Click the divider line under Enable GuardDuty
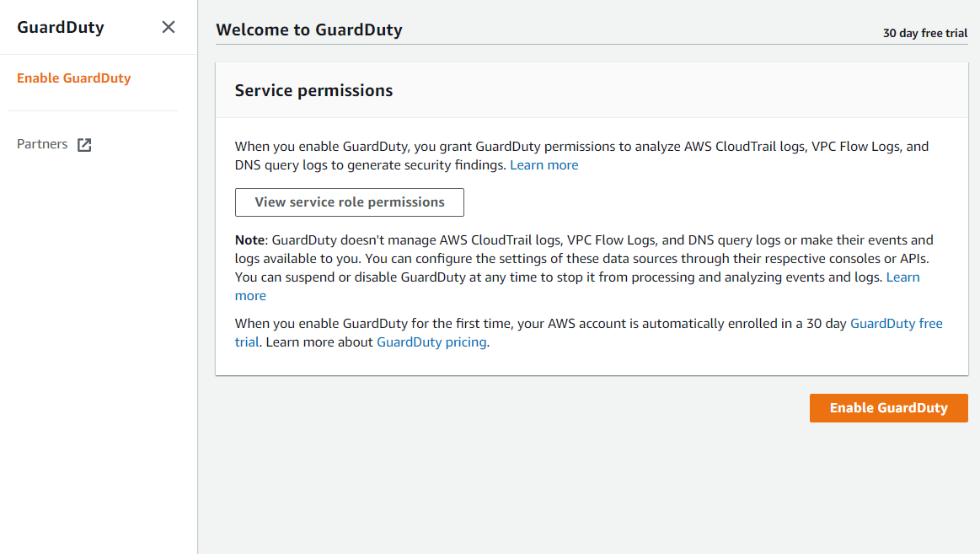Screen dimensions: 980x554 pos(93,110)
